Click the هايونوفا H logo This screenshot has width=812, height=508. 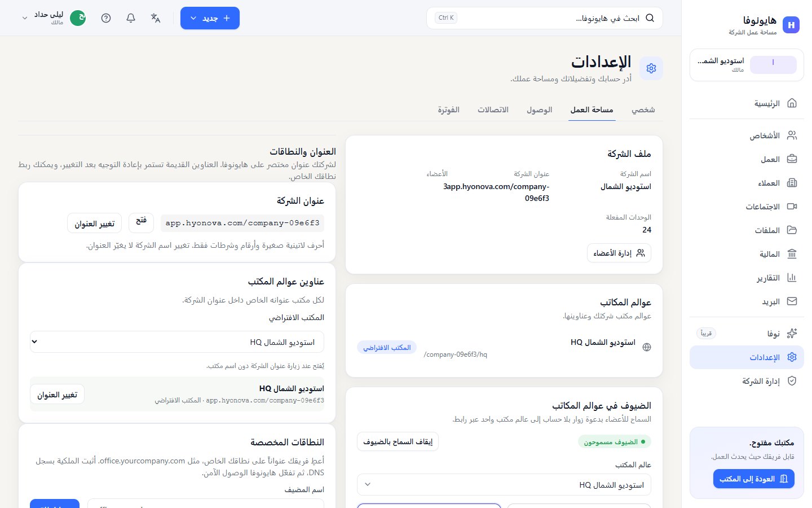click(791, 25)
